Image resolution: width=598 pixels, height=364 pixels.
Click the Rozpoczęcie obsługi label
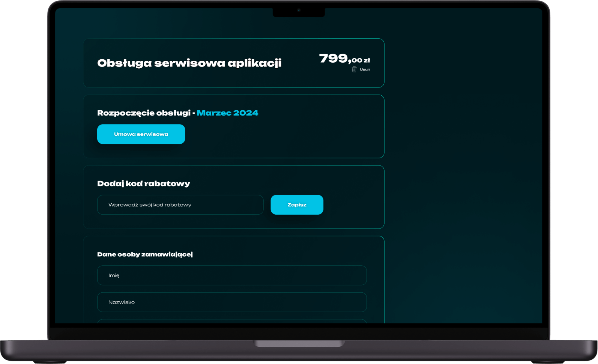click(x=144, y=113)
